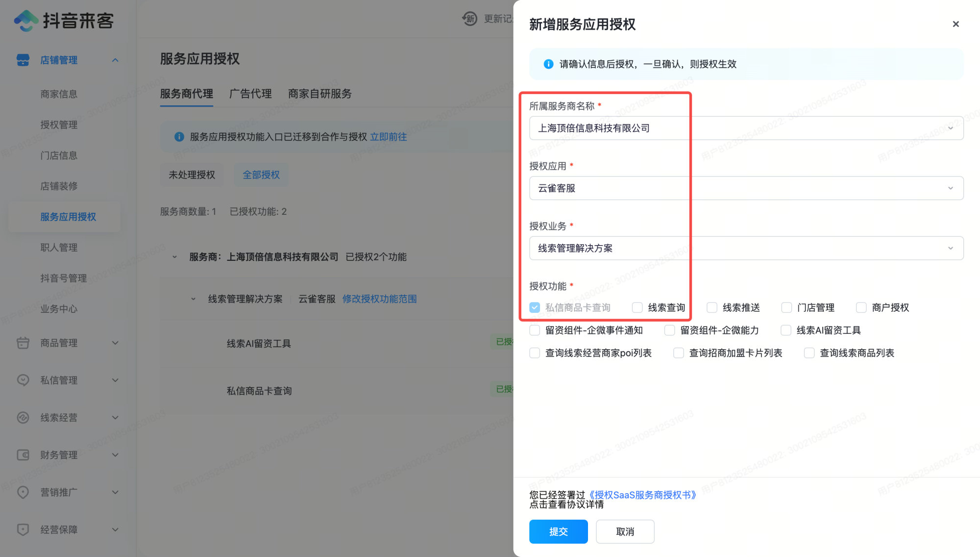Click the 抖音来客 logo icon
The width and height of the screenshot is (980, 557).
26,21
